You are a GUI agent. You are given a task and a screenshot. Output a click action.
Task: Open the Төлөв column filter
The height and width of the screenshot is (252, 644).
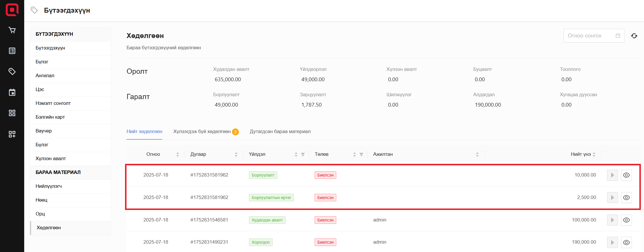point(361,154)
